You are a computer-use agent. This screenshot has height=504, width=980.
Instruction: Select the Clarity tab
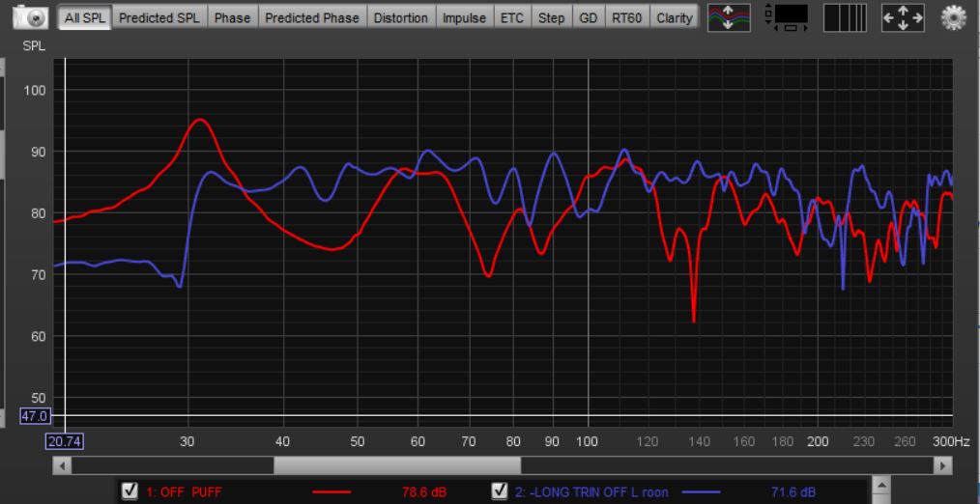pos(674,18)
